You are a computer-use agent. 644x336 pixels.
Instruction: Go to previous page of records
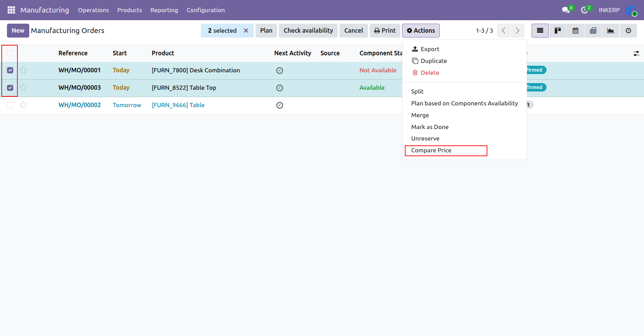coord(504,31)
